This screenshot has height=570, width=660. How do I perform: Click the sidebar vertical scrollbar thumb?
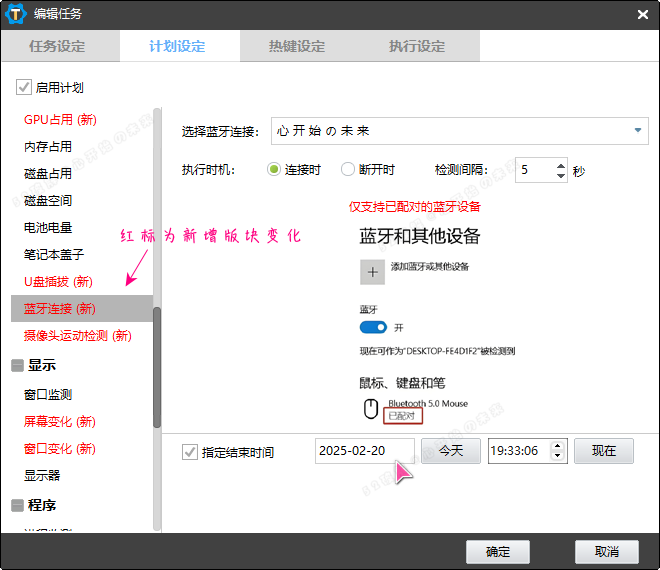coord(156,366)
